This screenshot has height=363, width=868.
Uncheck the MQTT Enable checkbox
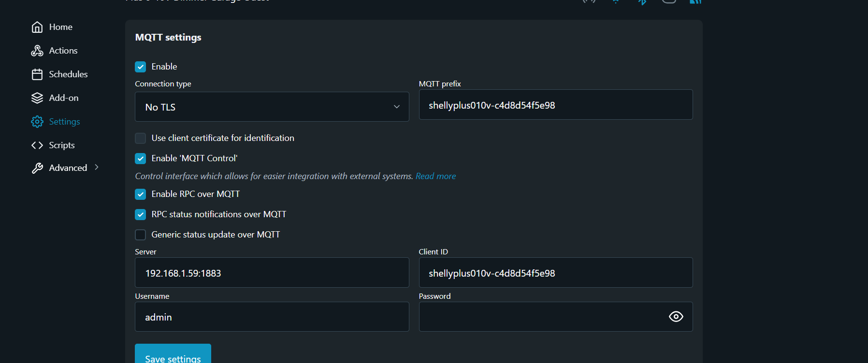pyautogui.click(x=141, y=67)
